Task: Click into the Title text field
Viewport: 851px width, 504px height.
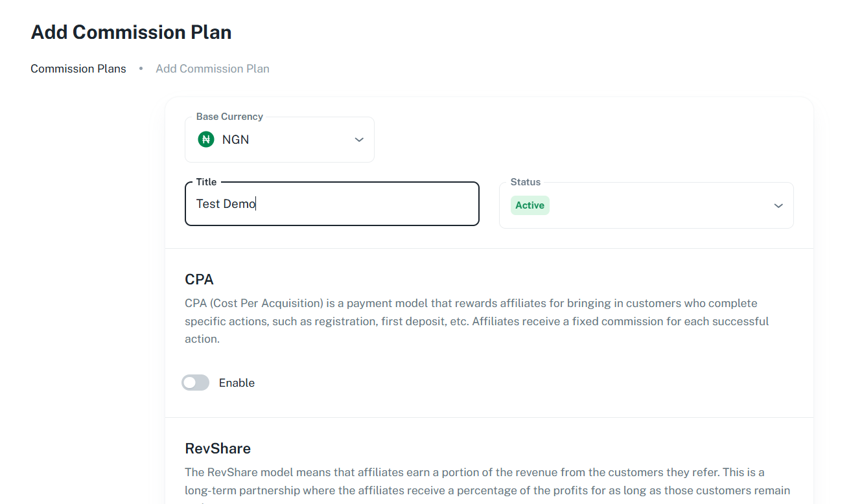Action: pos(363,204)
